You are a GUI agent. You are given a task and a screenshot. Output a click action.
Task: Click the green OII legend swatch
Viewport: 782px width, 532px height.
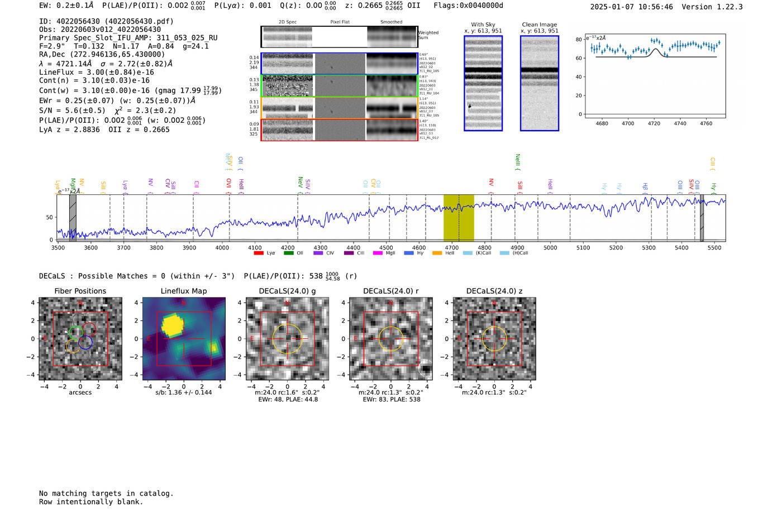pos(288,253)
